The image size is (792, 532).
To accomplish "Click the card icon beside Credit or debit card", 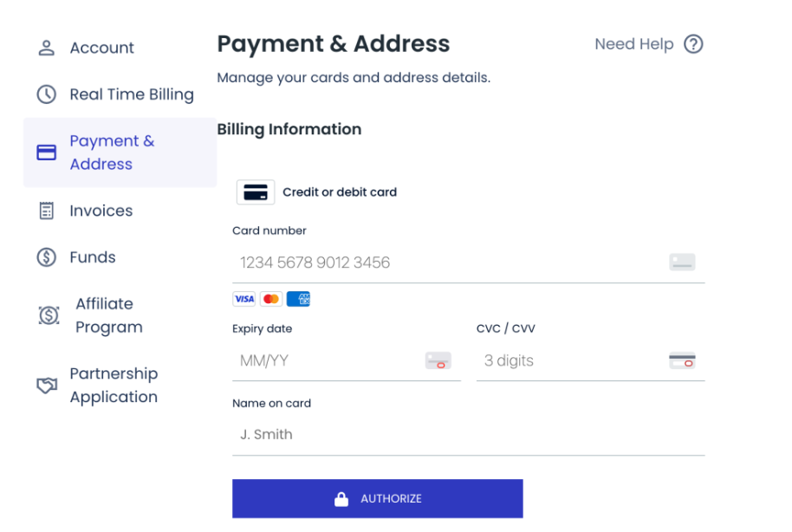I will [256, 192].
